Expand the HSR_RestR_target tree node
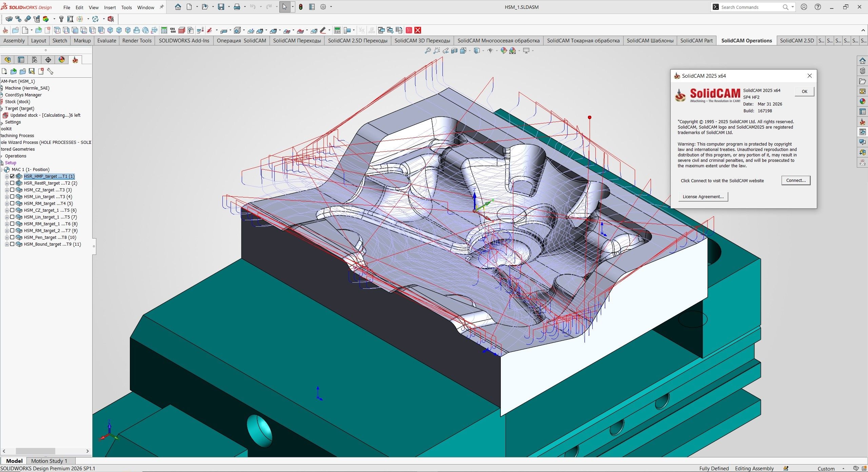The width and height of the screenshot is (868, 472). coord(7,183)
